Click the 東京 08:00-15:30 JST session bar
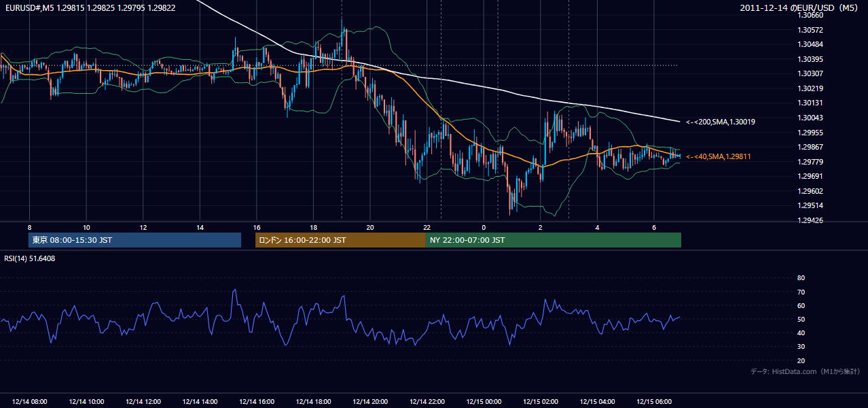Viewport: 868px width, 408px height. [x=134, y=240]
